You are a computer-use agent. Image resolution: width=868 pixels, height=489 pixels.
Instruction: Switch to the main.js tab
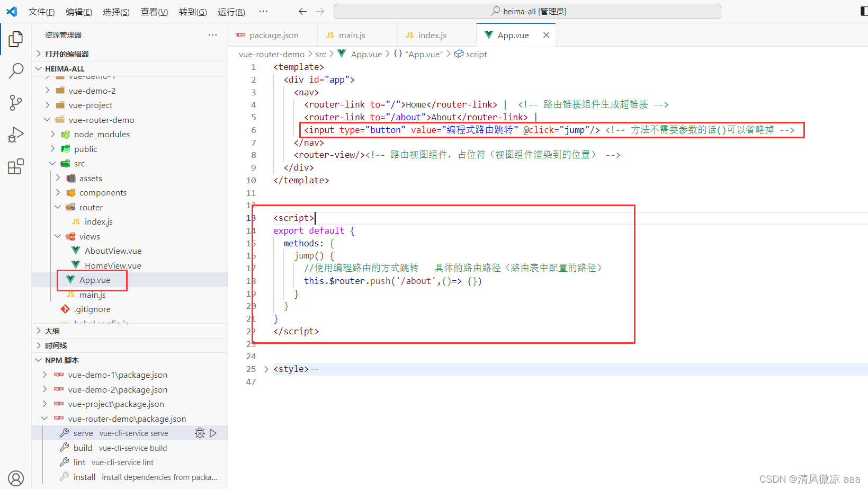[357, 35]
